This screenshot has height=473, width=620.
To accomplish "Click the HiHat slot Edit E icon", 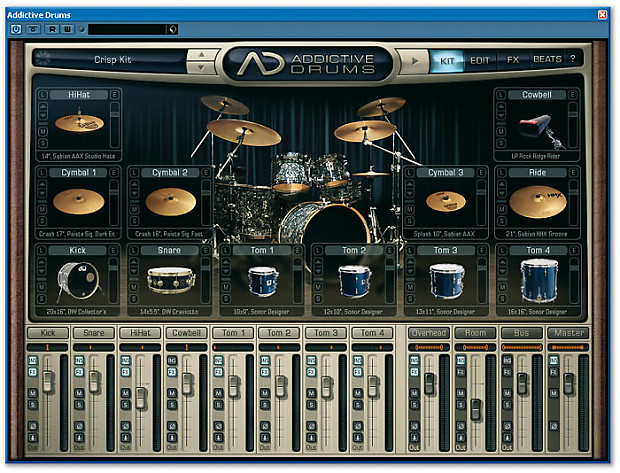I will [115, 95].
